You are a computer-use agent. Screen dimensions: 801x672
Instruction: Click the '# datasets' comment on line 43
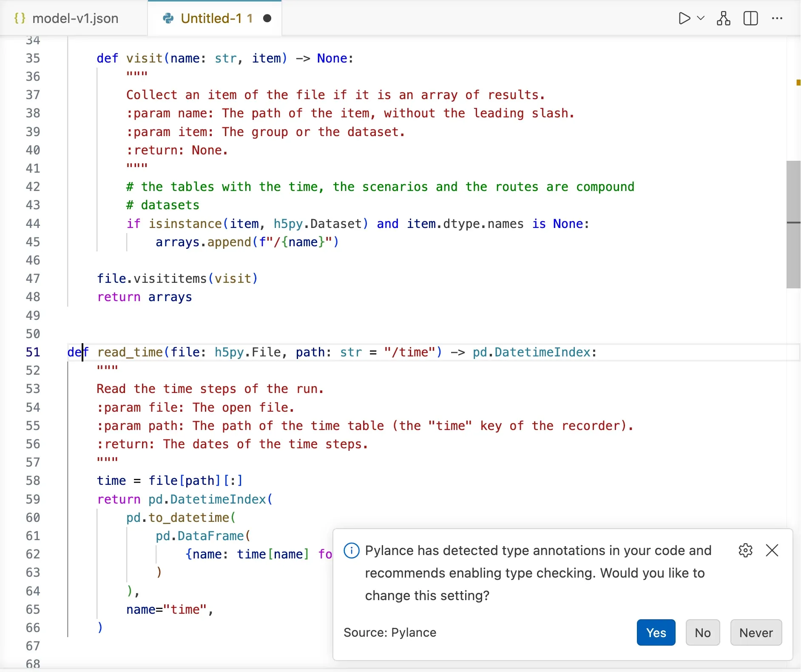point(163,205)
